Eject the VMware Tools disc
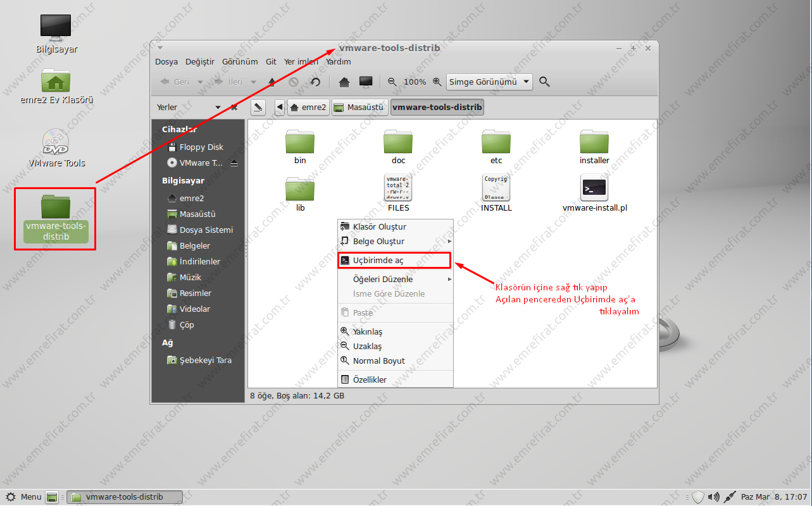Image resolution: width=812 pixels, height=506 pixels. [x=234, y=163]
